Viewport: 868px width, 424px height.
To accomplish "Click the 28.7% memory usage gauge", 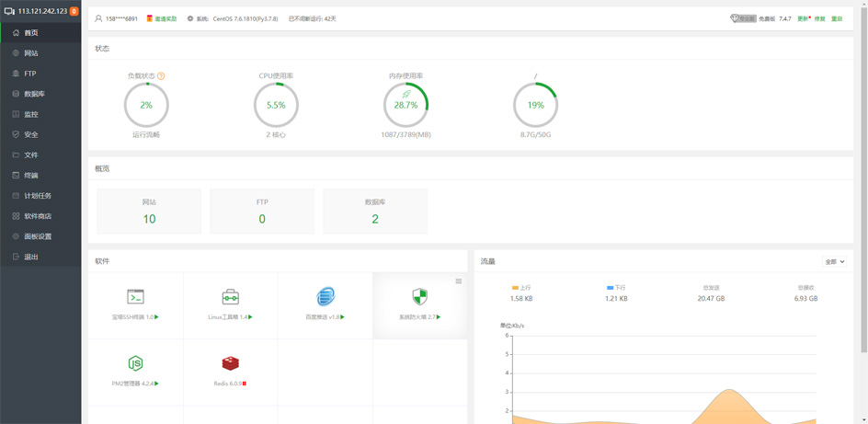I will tap(405, 105).
